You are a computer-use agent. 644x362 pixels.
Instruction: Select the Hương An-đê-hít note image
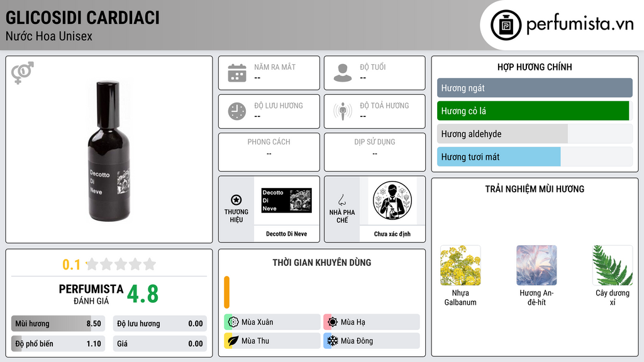536,265
